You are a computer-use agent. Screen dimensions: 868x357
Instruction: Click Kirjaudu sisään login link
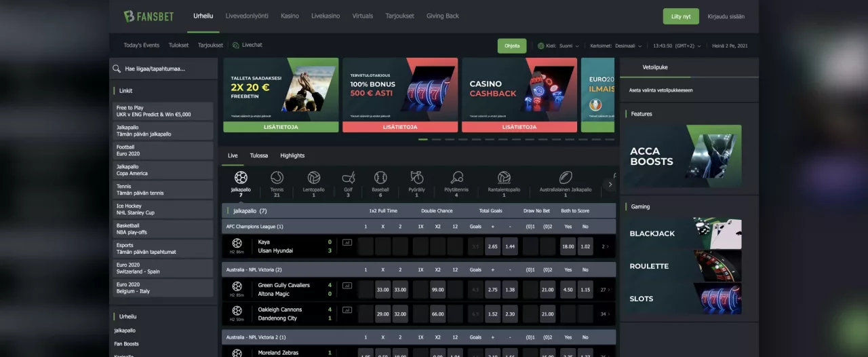click(x=726, y=16)
